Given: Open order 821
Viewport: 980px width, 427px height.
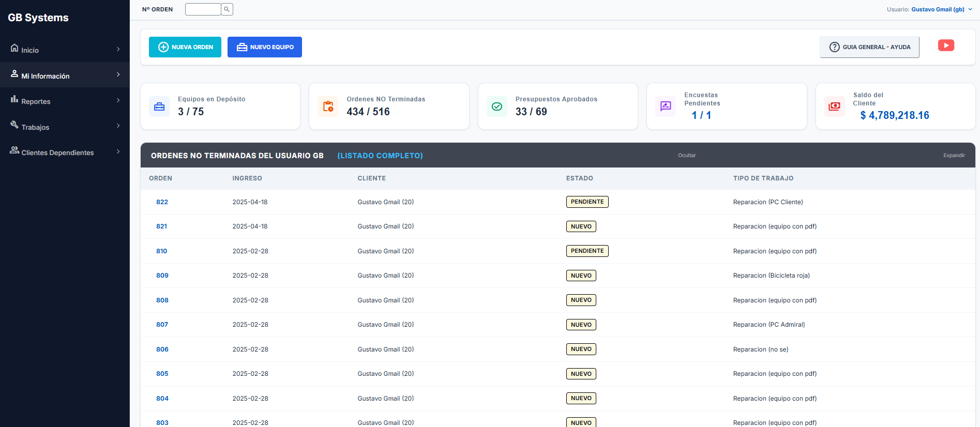Looking at the screenshot, I should point(161,226).
